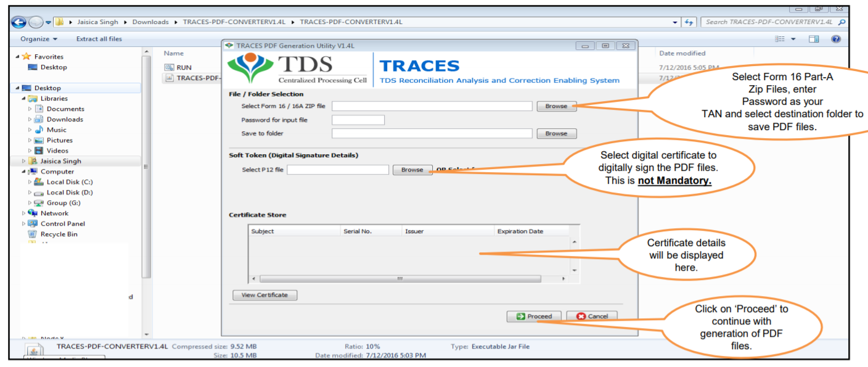Open the Organize dropdown menu
Image resolution: width=868 pixels, height=367 pixels.
tap(37, 38)
